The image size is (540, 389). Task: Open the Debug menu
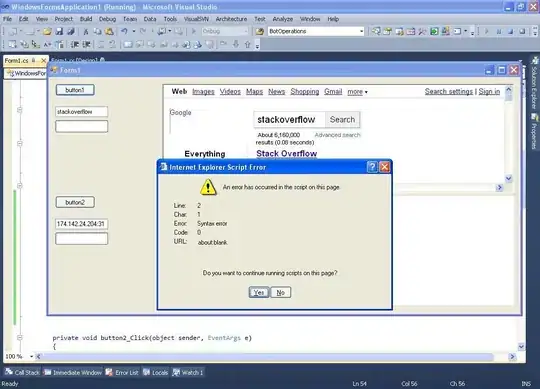tap(107, 19)
